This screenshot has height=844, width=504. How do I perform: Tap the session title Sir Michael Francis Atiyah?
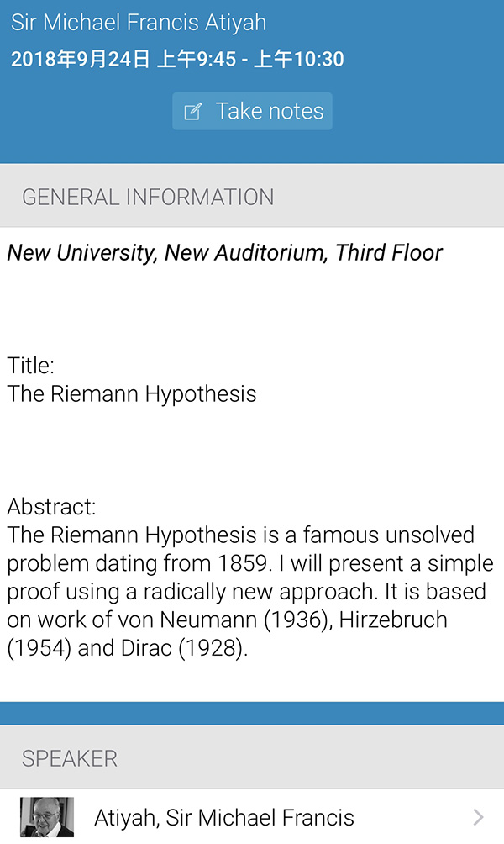click(x=139, y=23)
